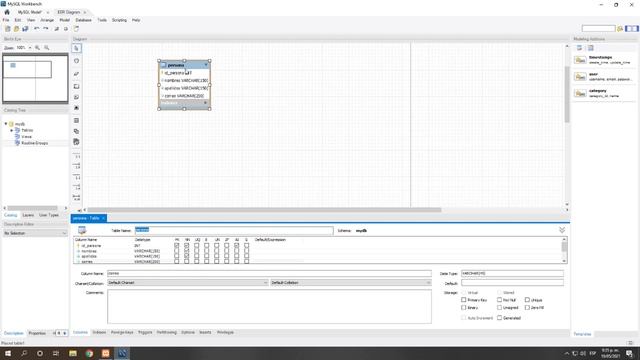Open Chrome from the Windows taskbar
Viewport: 640px width, 360px height.
click(x=89, y=353)
